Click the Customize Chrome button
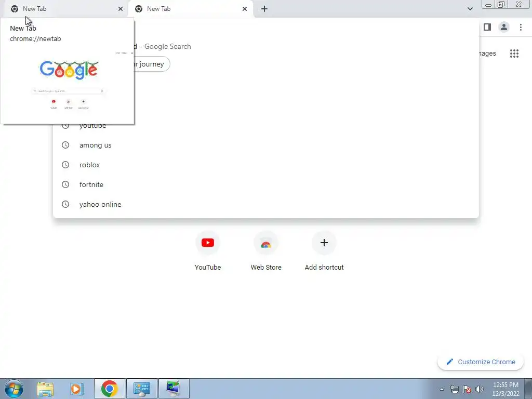 481,362
